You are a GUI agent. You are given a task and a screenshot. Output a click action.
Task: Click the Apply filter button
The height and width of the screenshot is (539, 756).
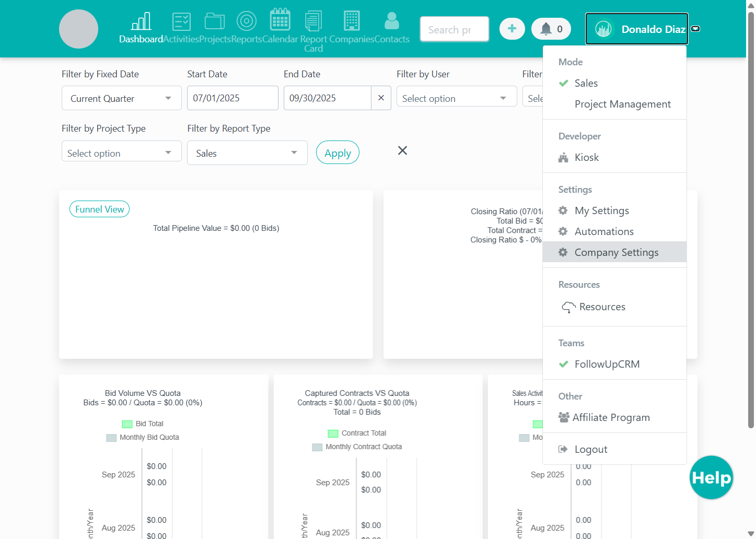pyautogui.click(x=338, y=153)
